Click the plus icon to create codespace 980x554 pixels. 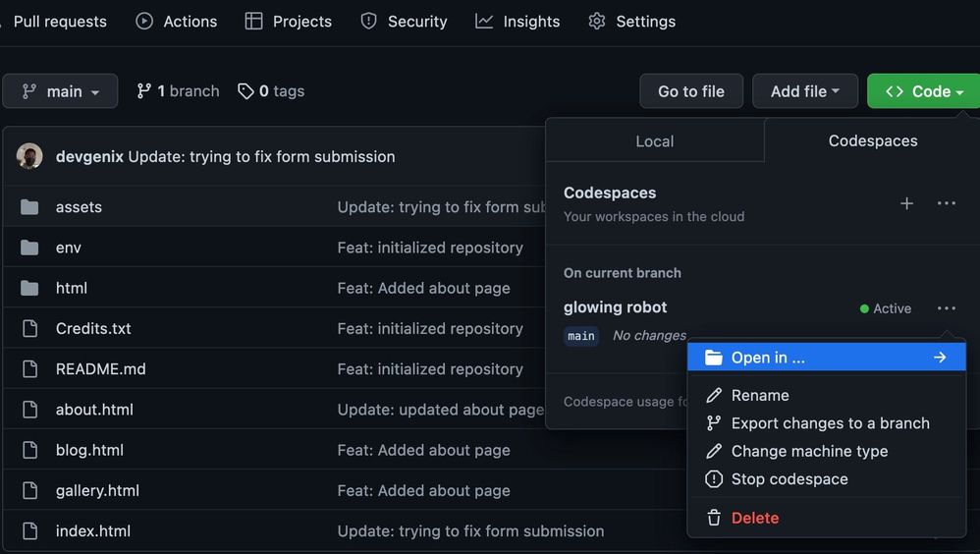pos(906,203)
